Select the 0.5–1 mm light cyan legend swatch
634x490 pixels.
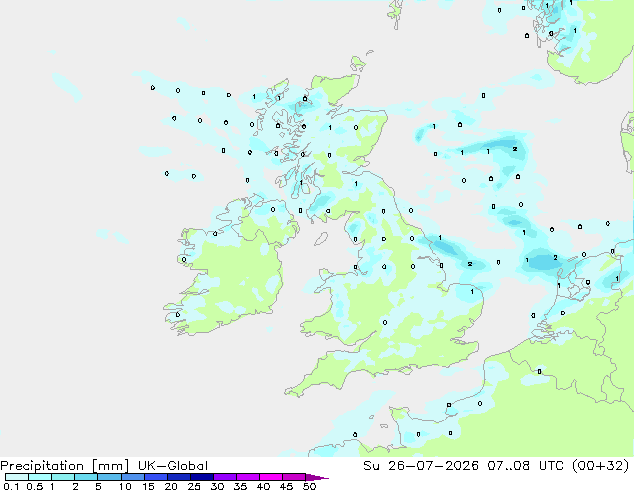(x=40, y=477)
